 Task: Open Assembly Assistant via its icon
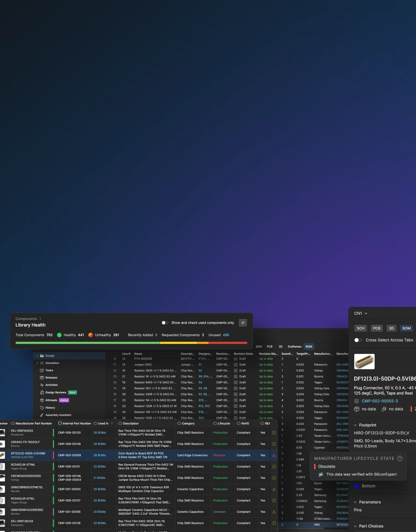click(42, 415)
